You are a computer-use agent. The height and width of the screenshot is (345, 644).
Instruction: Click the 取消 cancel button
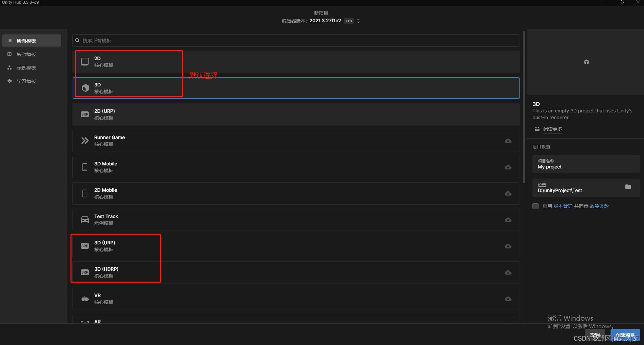pyautogui.click(x=595, y=335)
